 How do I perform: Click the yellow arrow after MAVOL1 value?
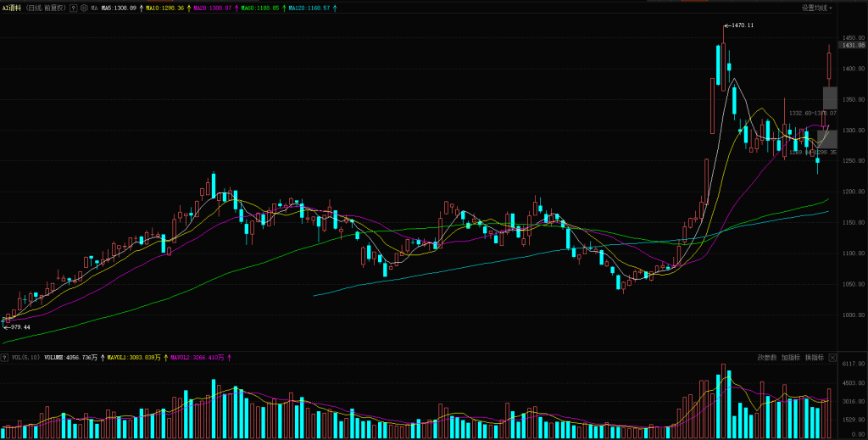165,358
